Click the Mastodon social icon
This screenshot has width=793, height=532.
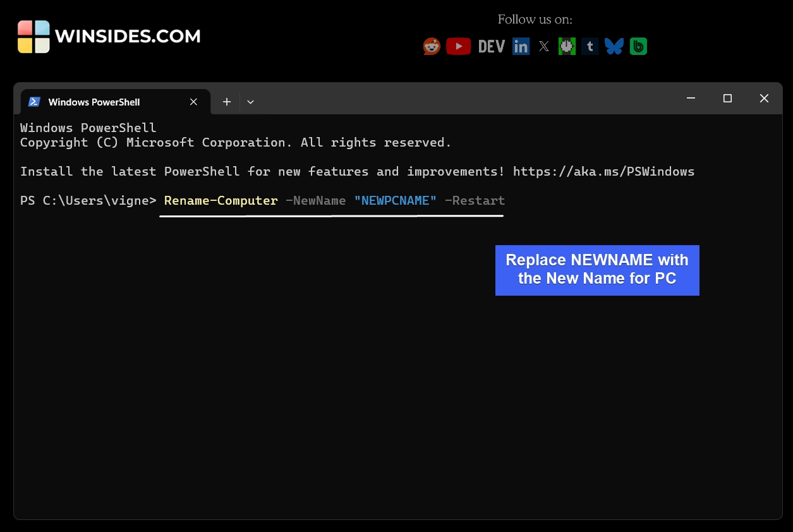coord(567,45)
